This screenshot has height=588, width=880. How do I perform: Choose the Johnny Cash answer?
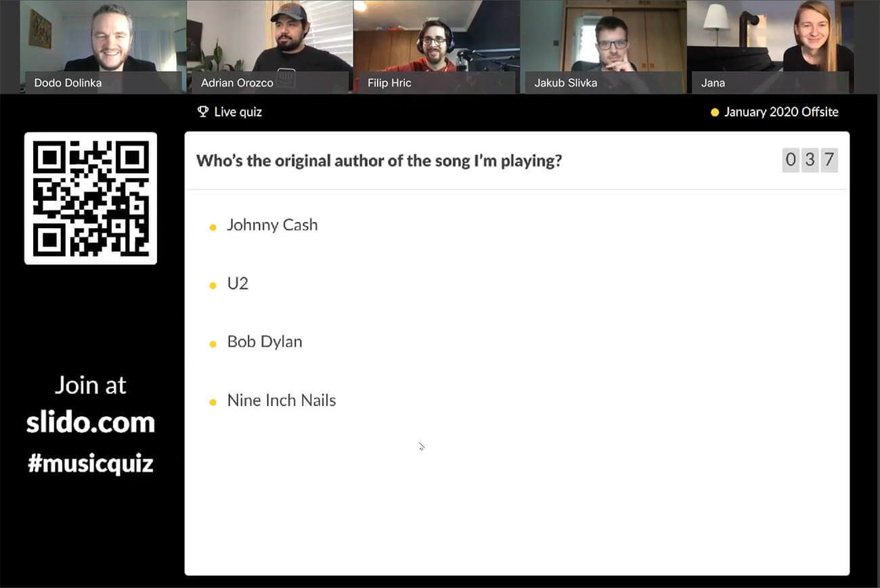tap(272, 225)
